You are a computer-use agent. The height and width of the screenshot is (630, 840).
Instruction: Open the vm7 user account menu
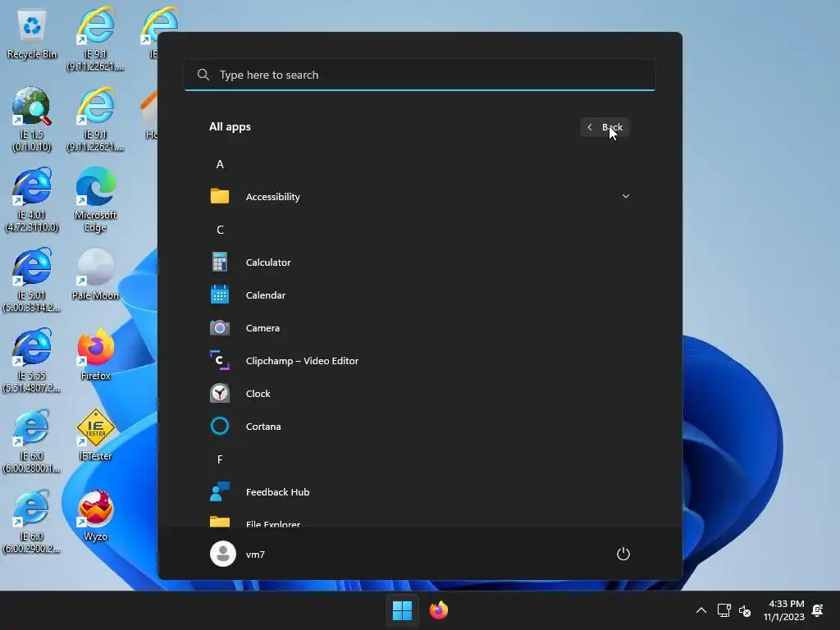coord(238,554)
